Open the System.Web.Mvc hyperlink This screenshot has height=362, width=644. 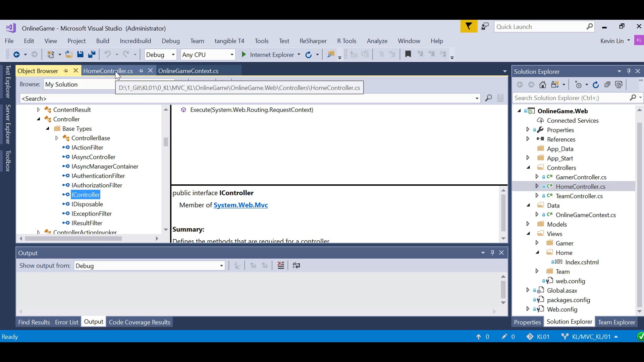(x=241, y=205)
